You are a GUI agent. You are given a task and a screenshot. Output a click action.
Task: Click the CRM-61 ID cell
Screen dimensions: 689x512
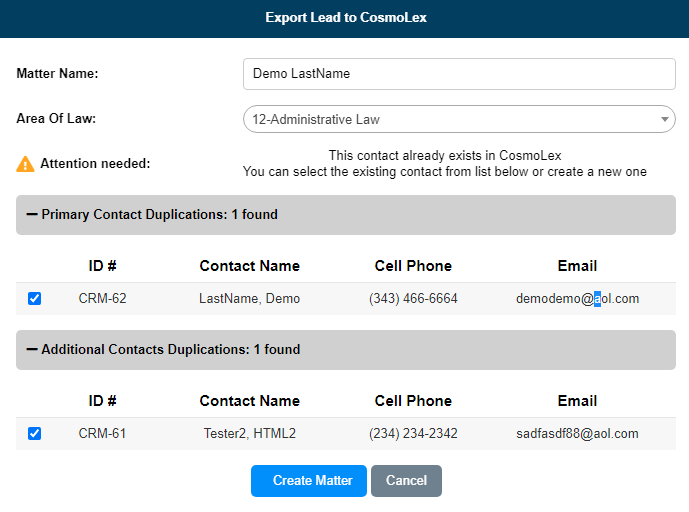(x=102, y=433)
